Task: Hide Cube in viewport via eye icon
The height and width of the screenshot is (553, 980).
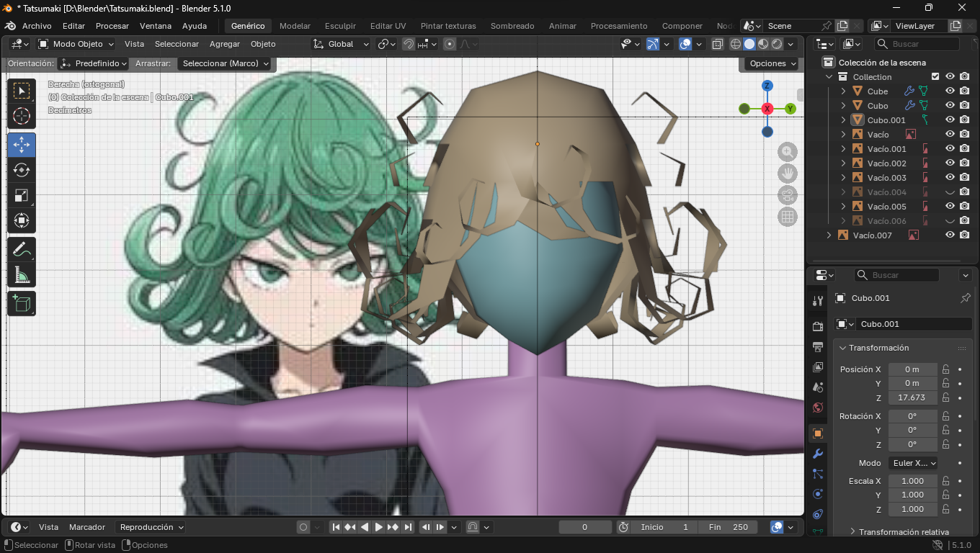Action: [x=950, y=91]
